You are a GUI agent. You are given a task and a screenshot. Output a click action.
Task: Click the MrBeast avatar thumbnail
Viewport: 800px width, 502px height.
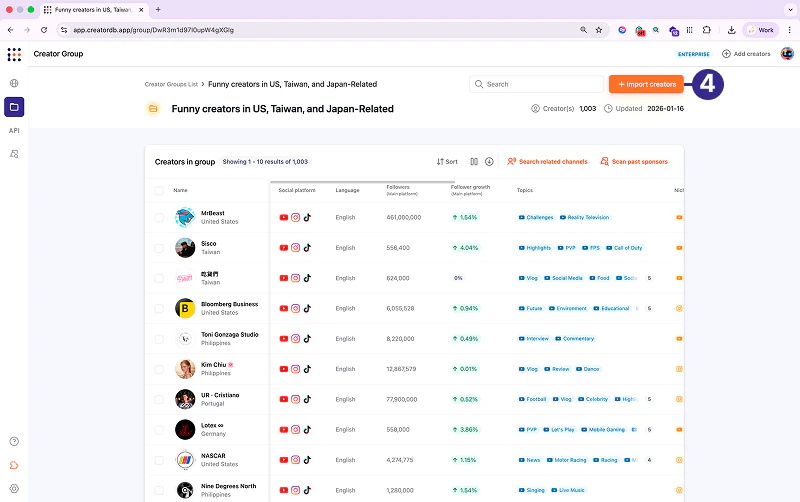185,217
